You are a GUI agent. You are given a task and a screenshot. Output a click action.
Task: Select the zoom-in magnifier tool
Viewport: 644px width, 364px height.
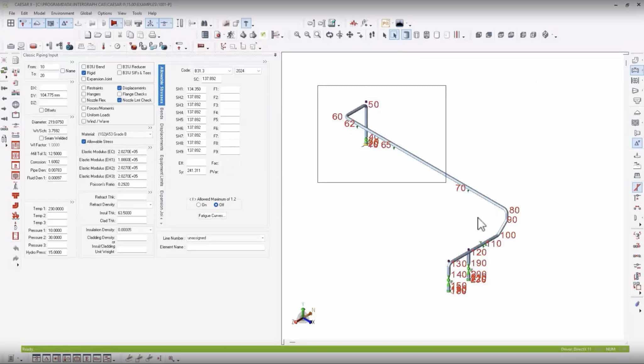(x=297, y=35)
